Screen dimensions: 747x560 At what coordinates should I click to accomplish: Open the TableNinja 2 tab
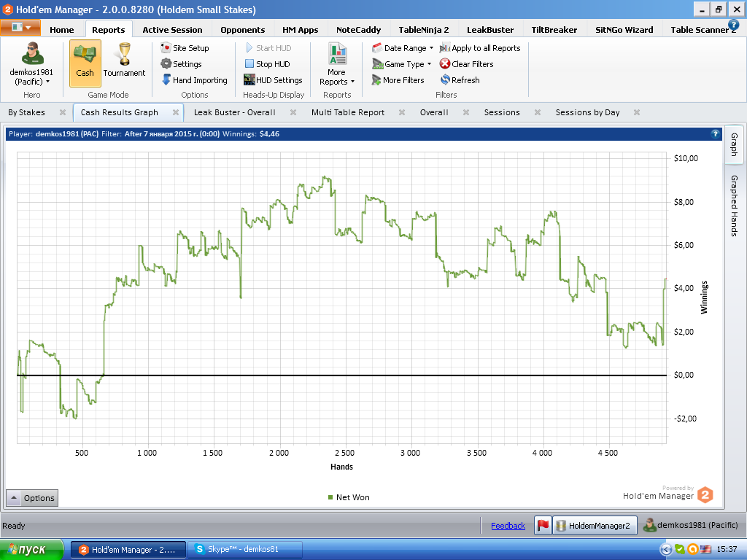pyautogui.click(x=424, y=29)
